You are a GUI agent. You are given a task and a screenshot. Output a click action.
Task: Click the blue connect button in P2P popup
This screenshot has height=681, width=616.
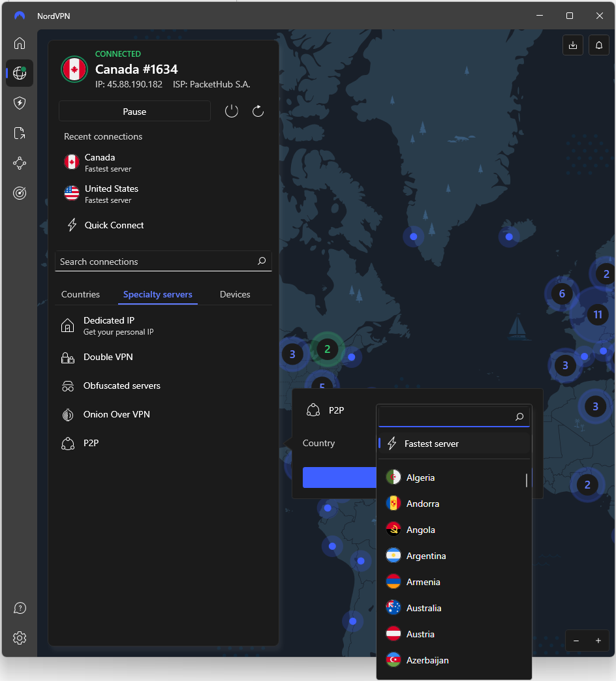pos(339,477)
